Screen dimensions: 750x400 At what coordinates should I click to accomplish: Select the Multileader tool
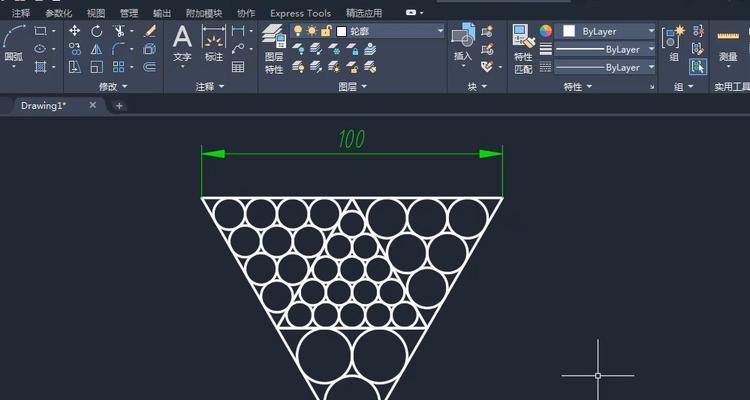tap(238, 49)
